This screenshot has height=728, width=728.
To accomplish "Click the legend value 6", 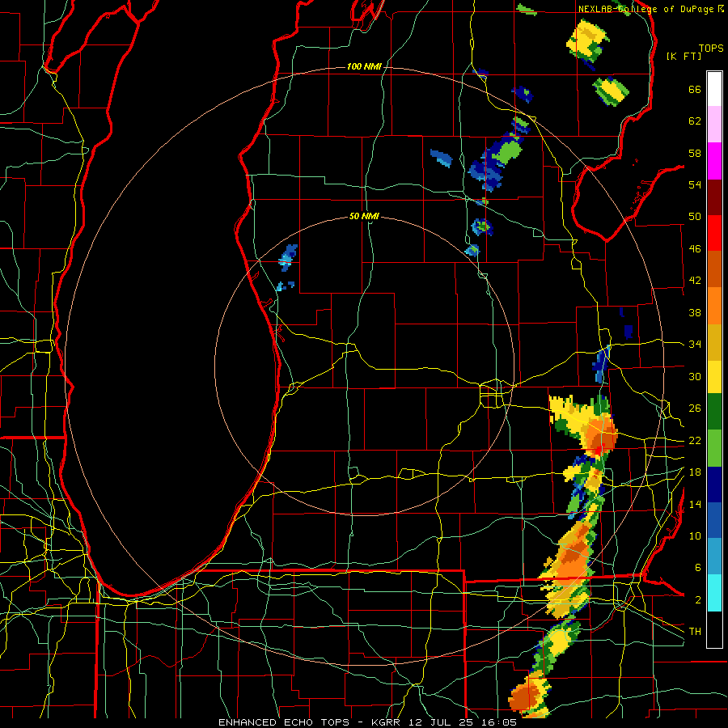I will click(x=698, y=568).
